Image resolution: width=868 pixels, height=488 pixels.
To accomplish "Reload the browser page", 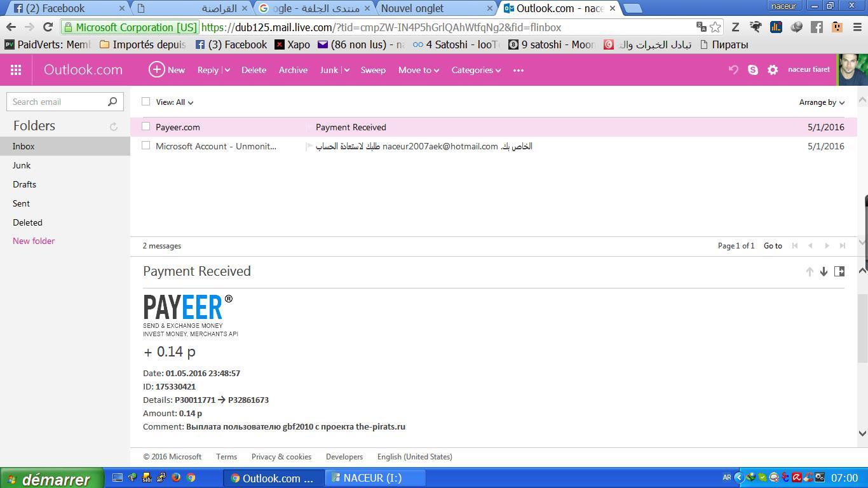I will [x=48, y=27].
